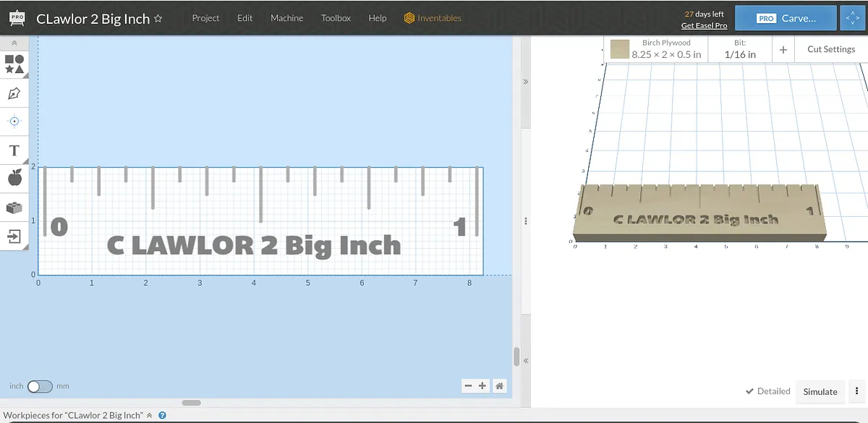Click the Carve button
868x423 pixels.
[786, 18]
